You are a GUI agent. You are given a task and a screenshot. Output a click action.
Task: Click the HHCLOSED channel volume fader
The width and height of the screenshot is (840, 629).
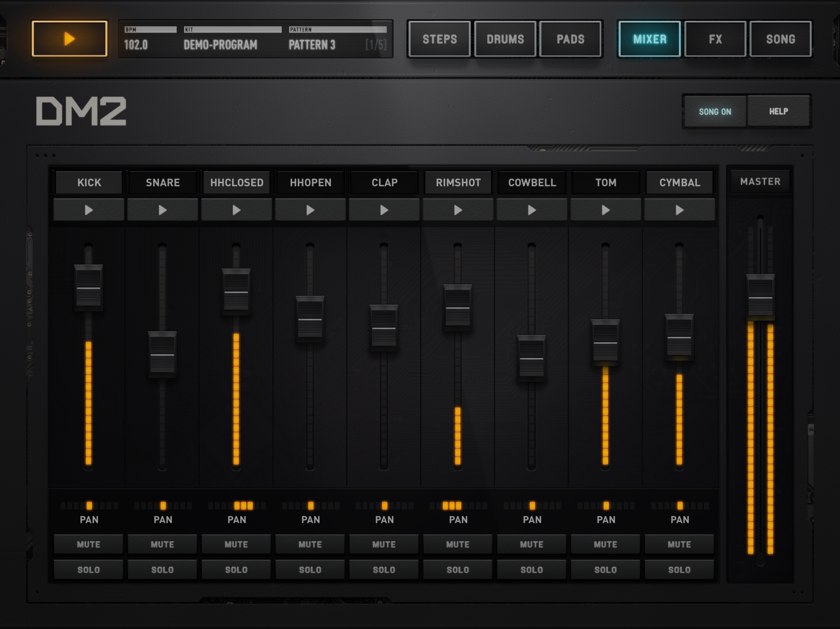[x=236, y=292]
